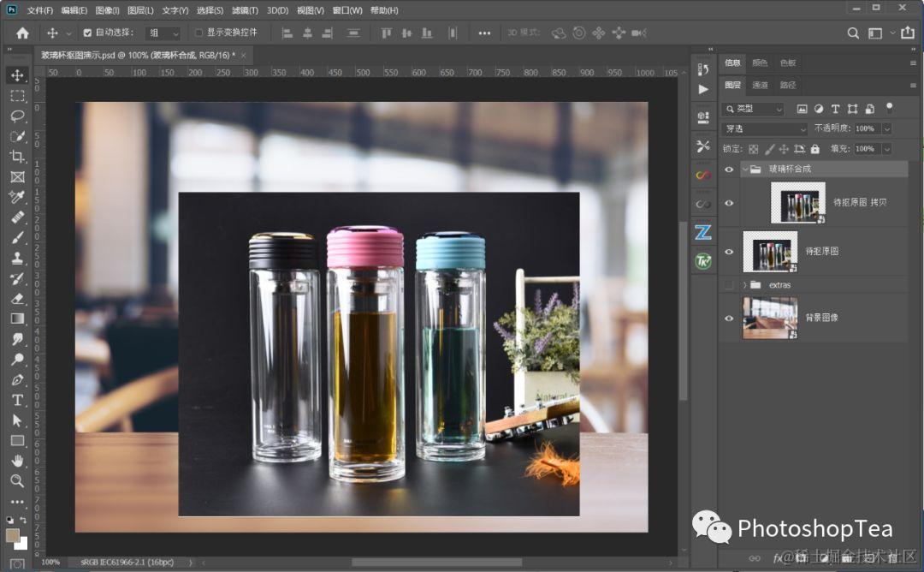Close the 玻璃杯抠图演示.psd document tab
Viewport: 924px width, 572px height.
click(x=243, y=56)
